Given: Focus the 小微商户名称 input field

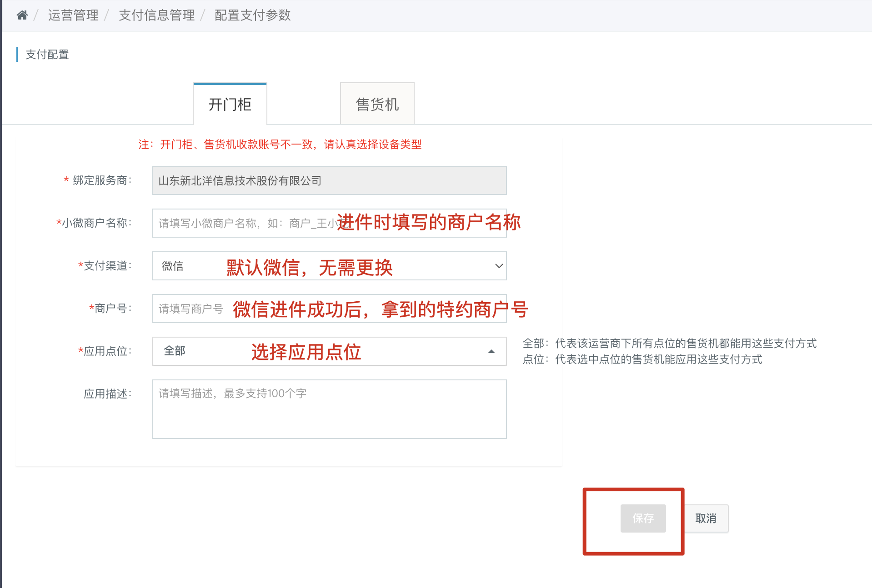Looking at the screenshot, I should pos(329,223).
